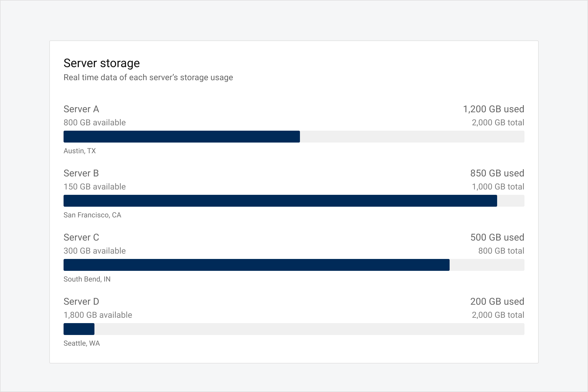The image size is (588, 392).
Task: Click the 150 GB available text for Server B
Action: coord(94,186)
